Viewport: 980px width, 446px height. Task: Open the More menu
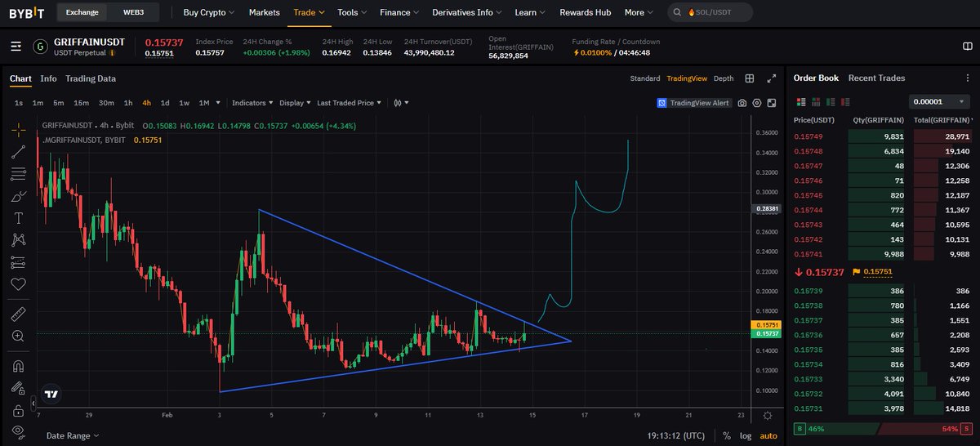click(x=639, y=12)
